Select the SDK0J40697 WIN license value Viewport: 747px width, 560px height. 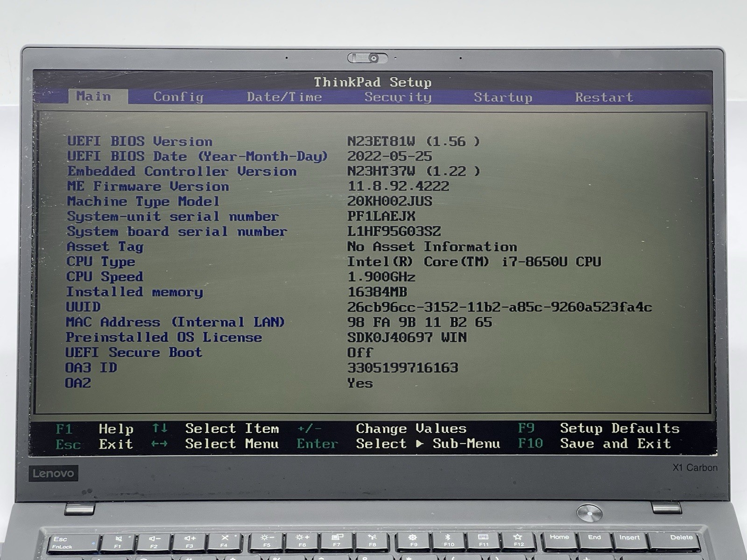407,337
